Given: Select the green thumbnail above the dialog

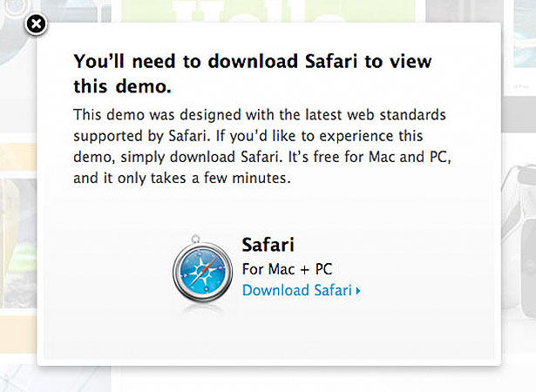Looking at the screenshot, I should pyautogui.click(x=268, y=11).
